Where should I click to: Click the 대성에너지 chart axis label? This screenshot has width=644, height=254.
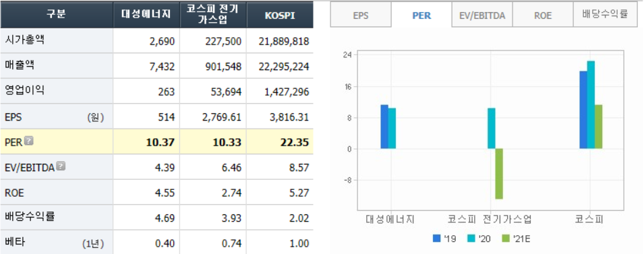click(390, 220)
